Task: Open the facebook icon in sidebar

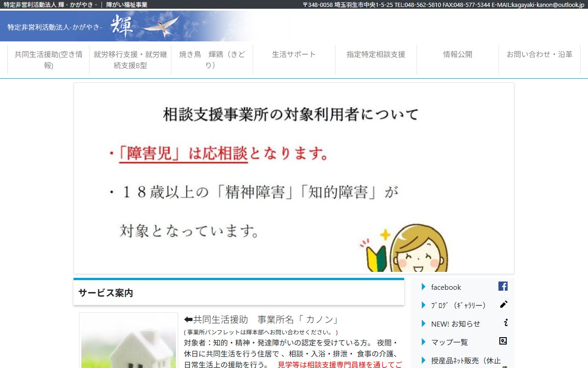Action: (503, 286)
